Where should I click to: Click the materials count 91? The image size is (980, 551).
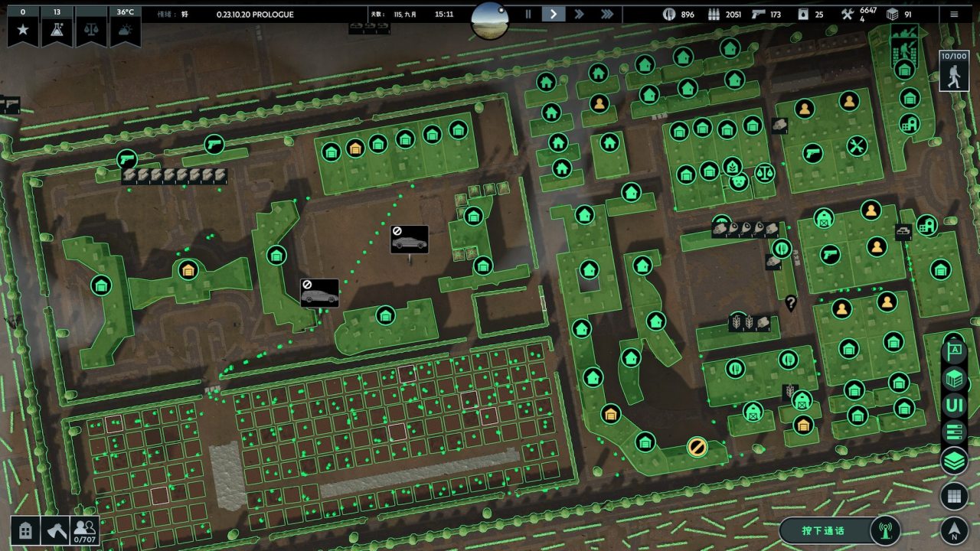pos(908,15)
